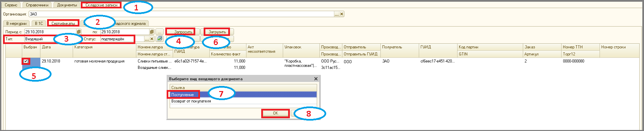The image size is (644, 131).
Task: Click the Организация input field
Action: pos(181,14)
